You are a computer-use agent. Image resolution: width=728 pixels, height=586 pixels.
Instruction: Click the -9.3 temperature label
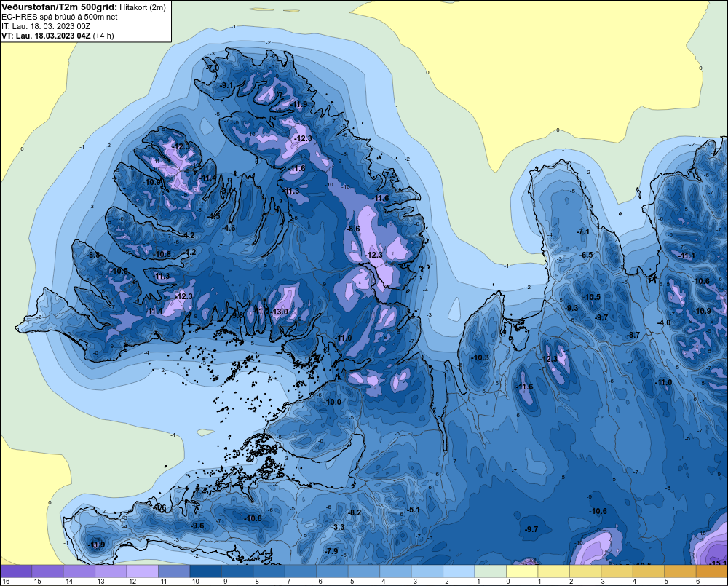pos(571,308)
